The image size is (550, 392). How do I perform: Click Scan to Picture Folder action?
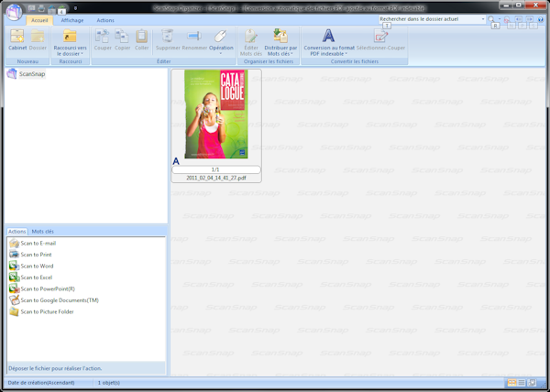coord(47,311)
